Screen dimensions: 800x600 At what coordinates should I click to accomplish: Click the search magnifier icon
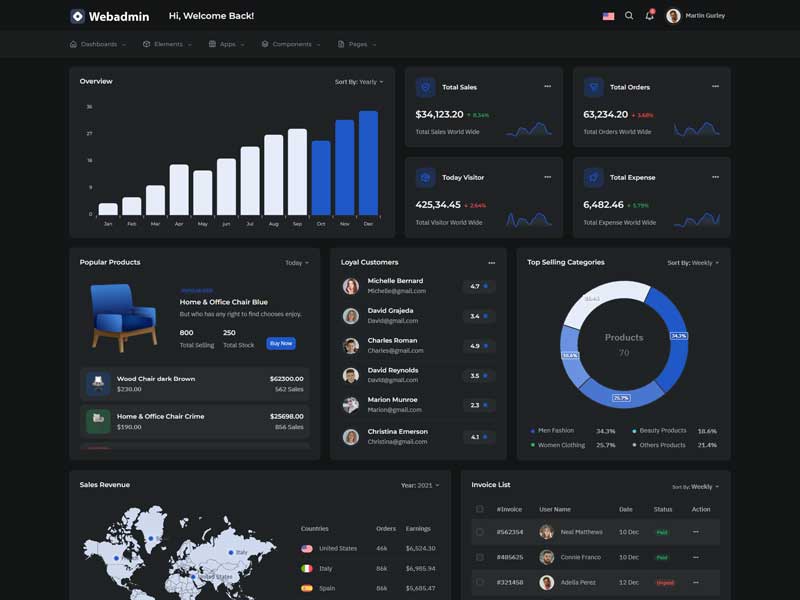click(x=629, y=16)
